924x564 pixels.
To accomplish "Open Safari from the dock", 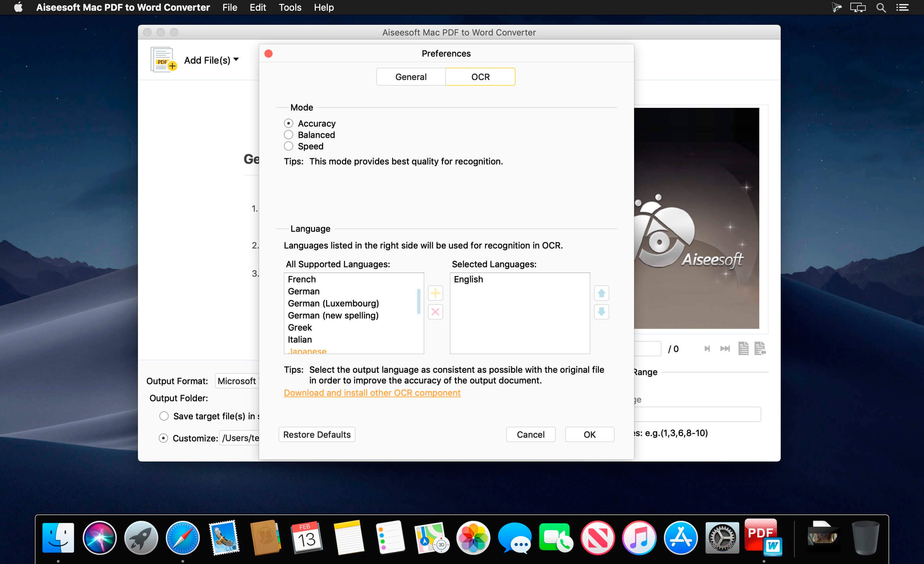I will coord(183,538).
